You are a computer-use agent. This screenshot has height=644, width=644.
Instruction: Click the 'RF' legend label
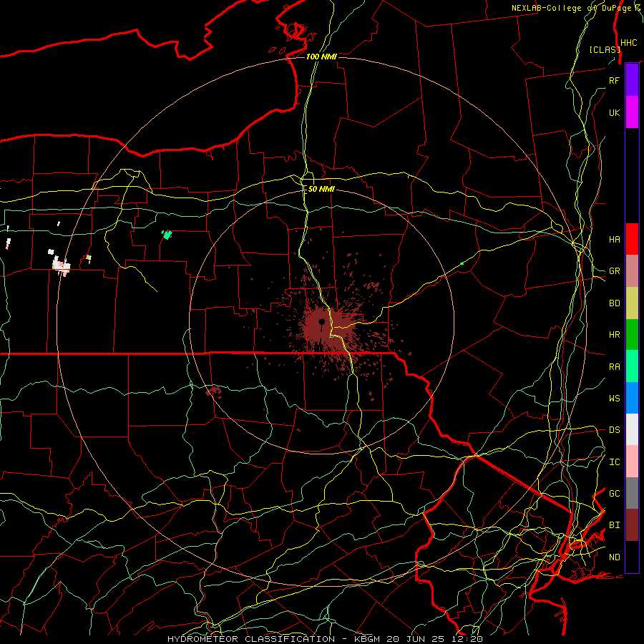point(614,80)
